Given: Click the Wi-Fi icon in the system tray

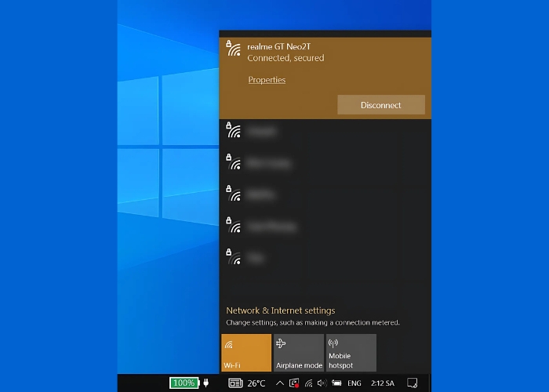Looking at the screenshot, I should click(x=308, y=383).
